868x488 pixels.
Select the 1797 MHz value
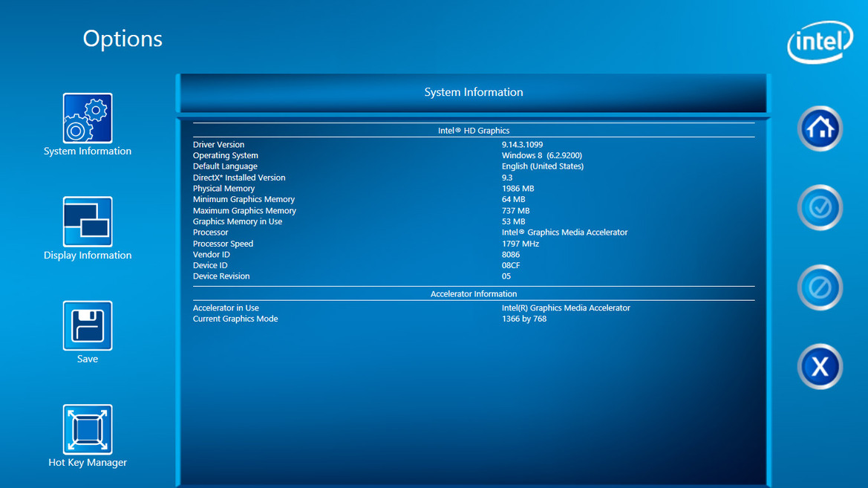tap(521, 244)
